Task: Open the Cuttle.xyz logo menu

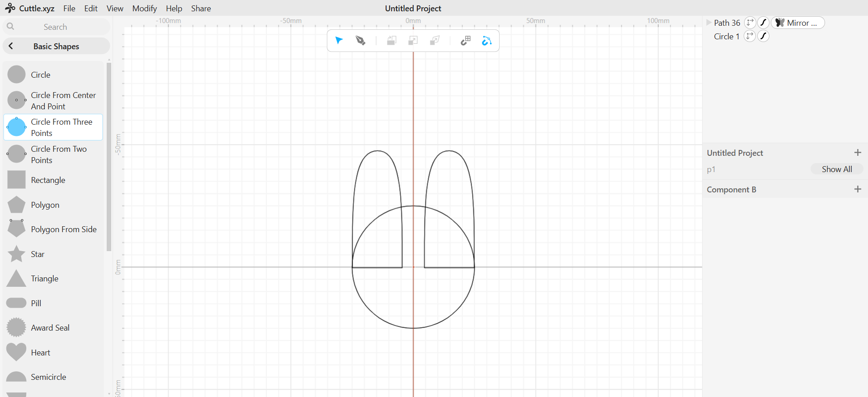Action: (x=30, y=8)
